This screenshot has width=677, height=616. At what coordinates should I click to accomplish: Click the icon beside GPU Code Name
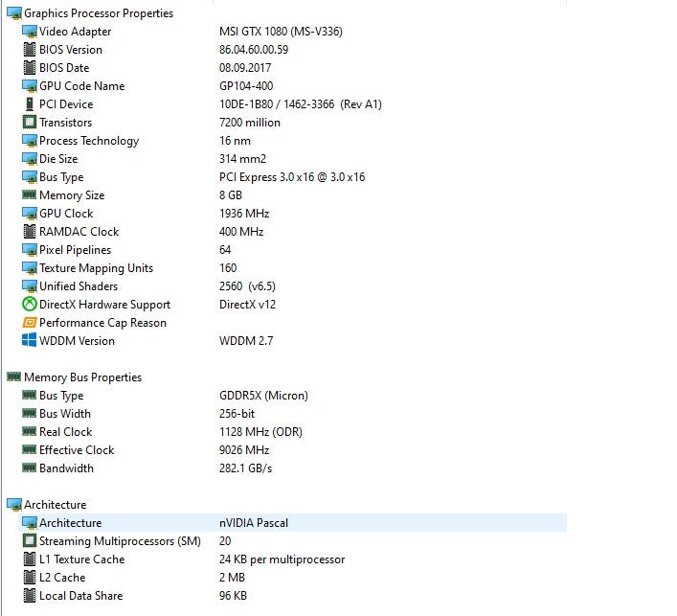pyautogui.click(x=30, y=86)
